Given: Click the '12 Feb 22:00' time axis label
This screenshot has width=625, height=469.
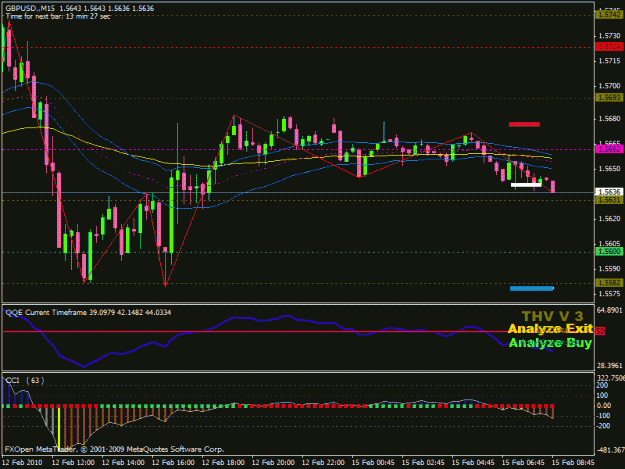Looking at the screenshot, I should tap(323, 462).
